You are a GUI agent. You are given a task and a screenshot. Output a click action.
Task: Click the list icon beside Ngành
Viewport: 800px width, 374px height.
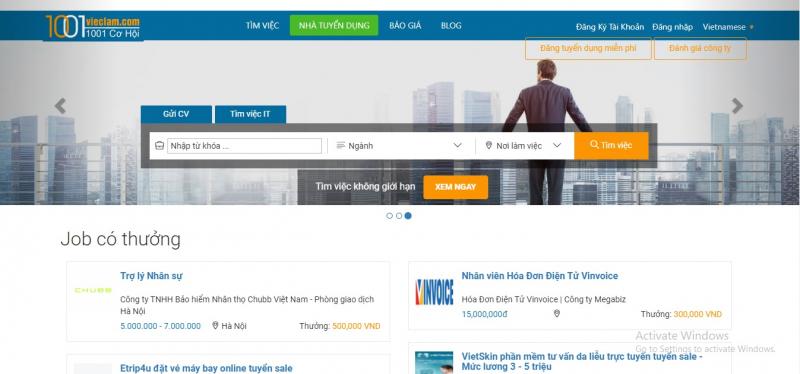340,145
